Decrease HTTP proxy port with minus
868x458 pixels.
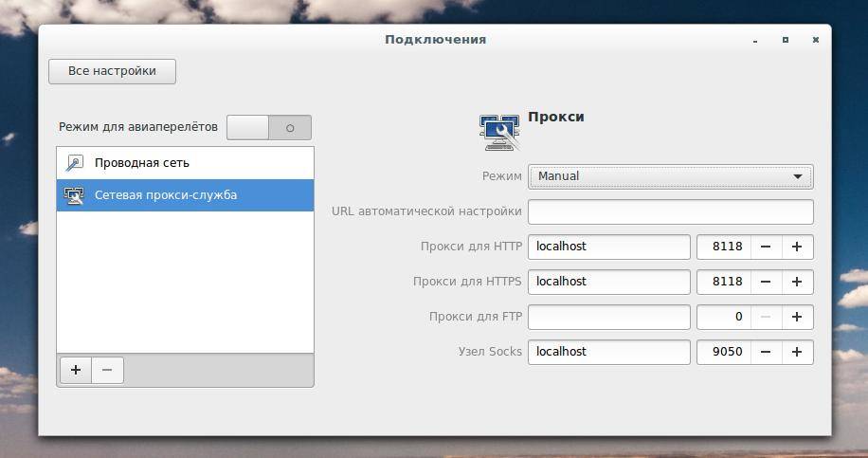(x=767, y=247)
